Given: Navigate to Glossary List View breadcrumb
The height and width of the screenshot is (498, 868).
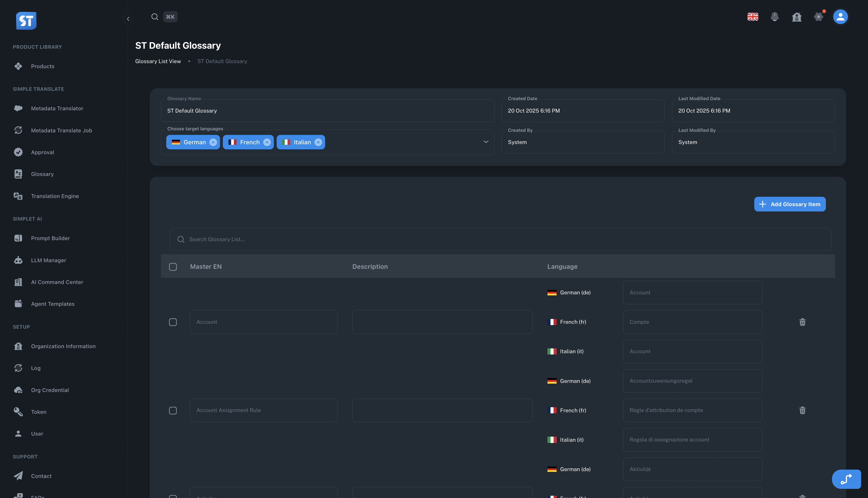Looking at the screenshot, I should click(158, 61).
